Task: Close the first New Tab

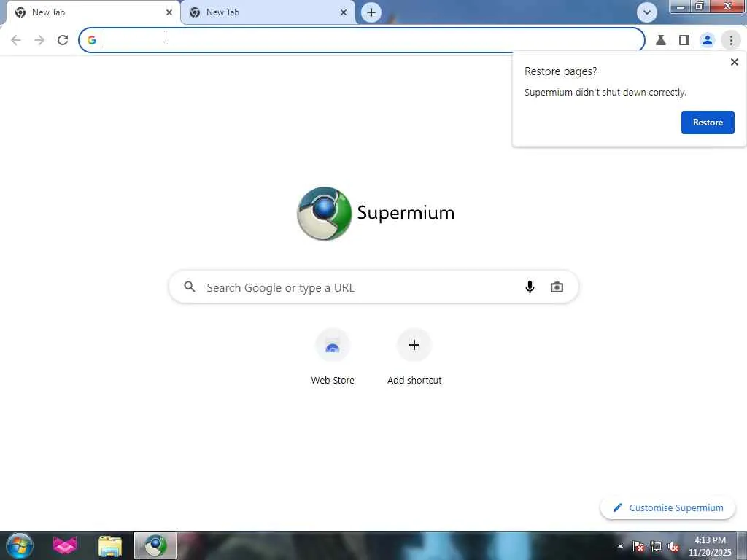Action: 169,12
